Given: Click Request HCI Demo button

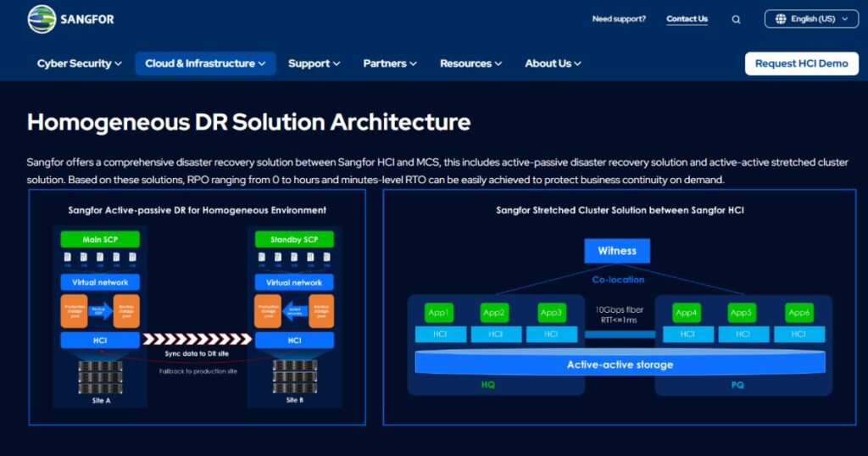Looking at the screenshot, I should click(x=802, y=64).
